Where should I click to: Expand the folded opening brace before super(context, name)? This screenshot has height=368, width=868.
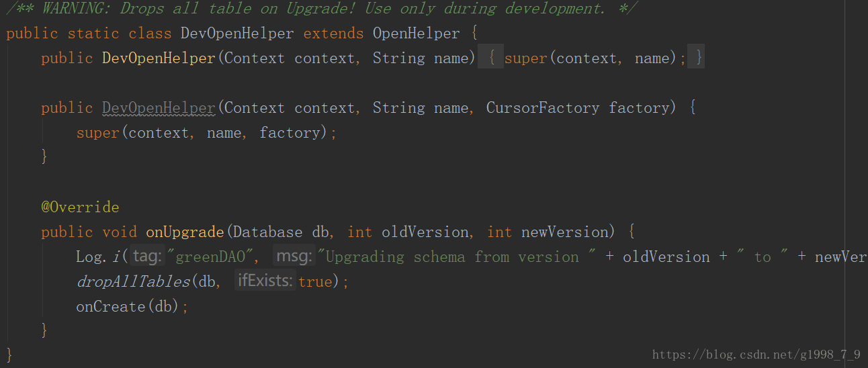[x=490, y=58]
